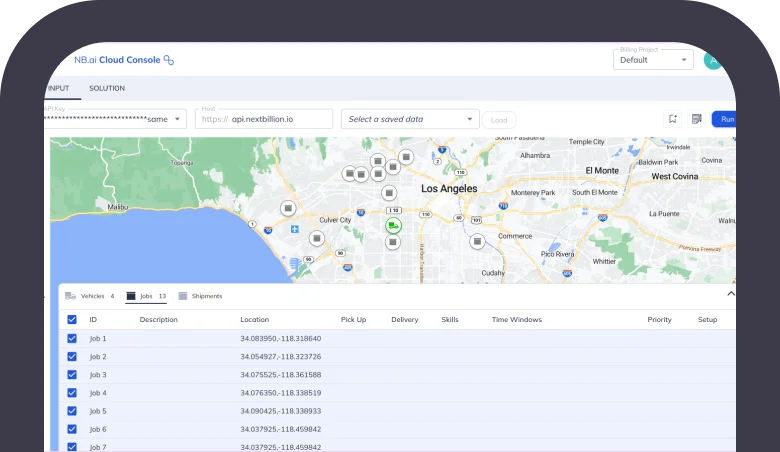Toggle the select-all checkbox in table header
Viewport: 780px width, 452px height.
71,320
